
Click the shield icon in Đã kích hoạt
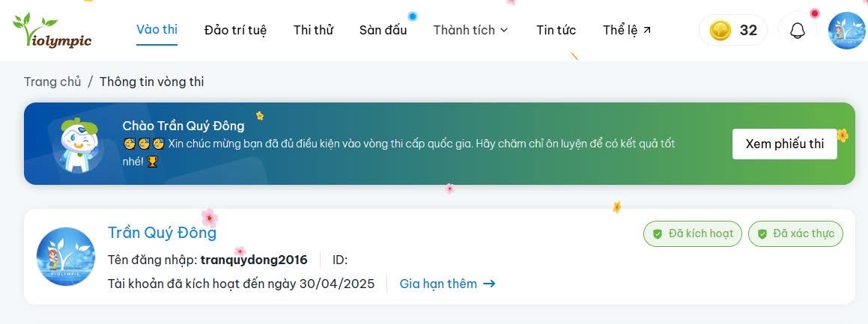point(658,234)
